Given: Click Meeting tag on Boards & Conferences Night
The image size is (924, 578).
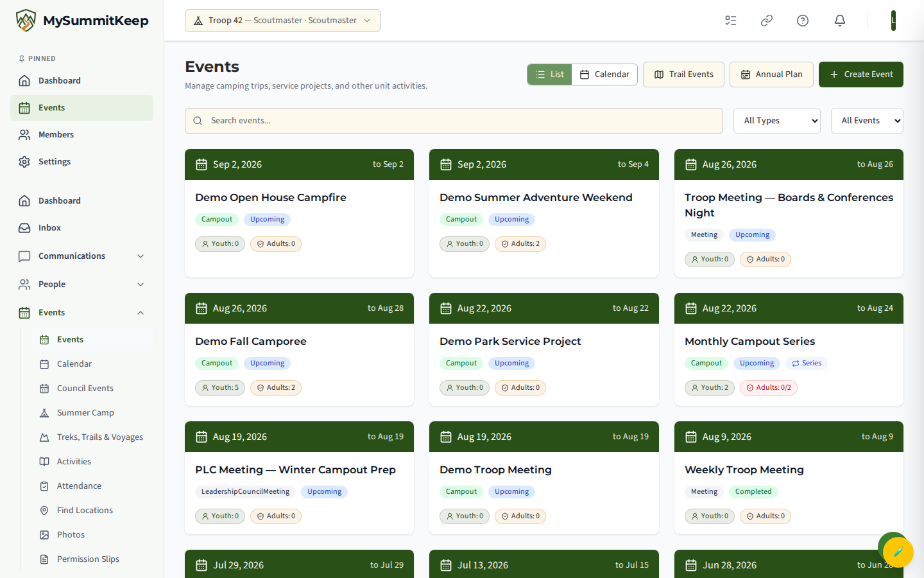Looking at the screenshot, I should [704, 235].
